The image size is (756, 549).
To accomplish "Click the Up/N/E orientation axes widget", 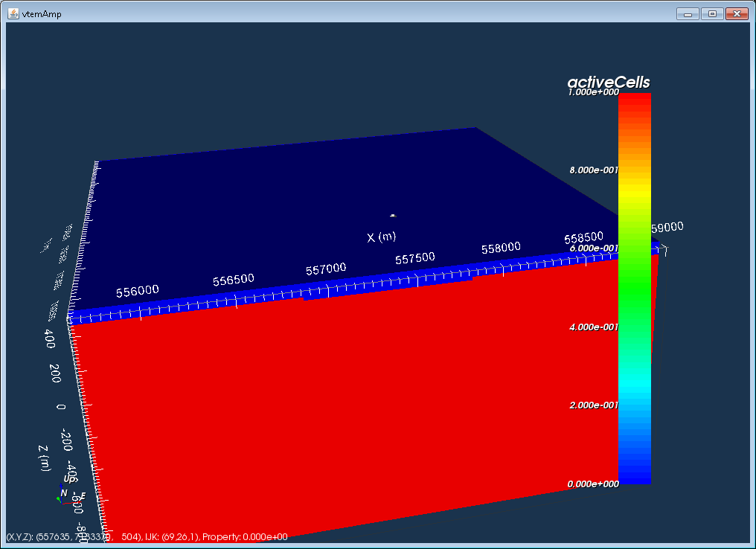I will [x=70, y=489].
